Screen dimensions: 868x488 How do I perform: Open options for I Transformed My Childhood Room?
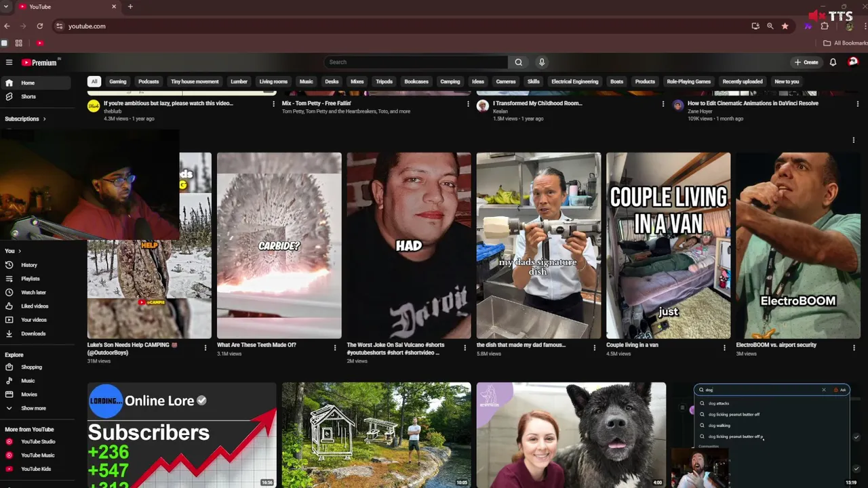pos(663,104)
